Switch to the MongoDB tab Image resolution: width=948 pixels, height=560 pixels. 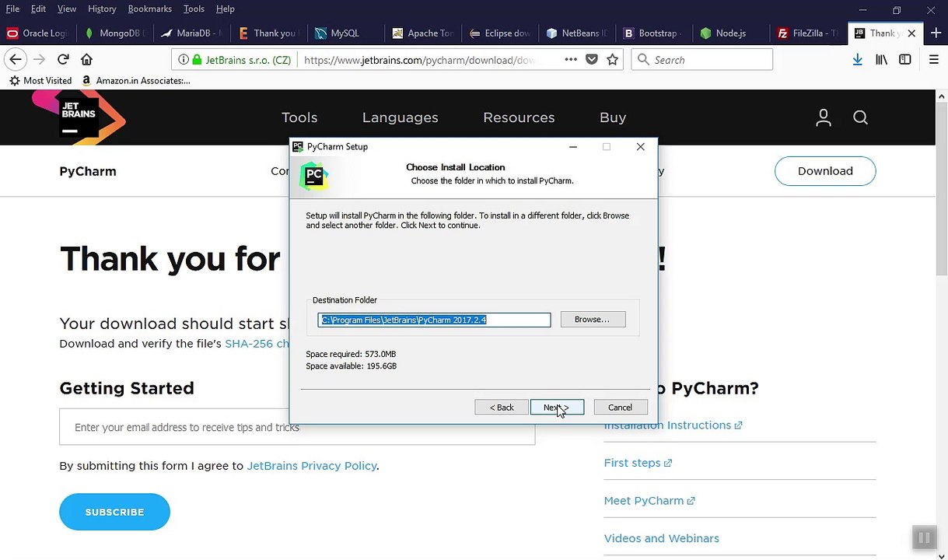coord(114,33)
